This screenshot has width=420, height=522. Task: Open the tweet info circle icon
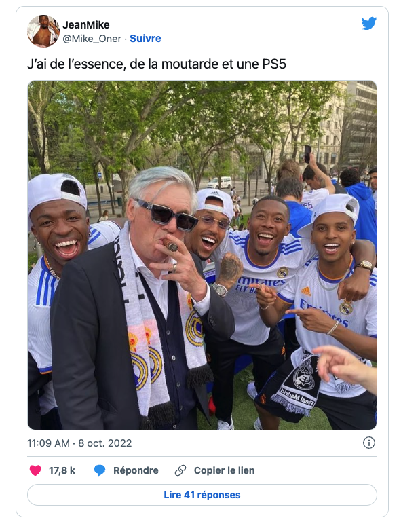[368, 443]
